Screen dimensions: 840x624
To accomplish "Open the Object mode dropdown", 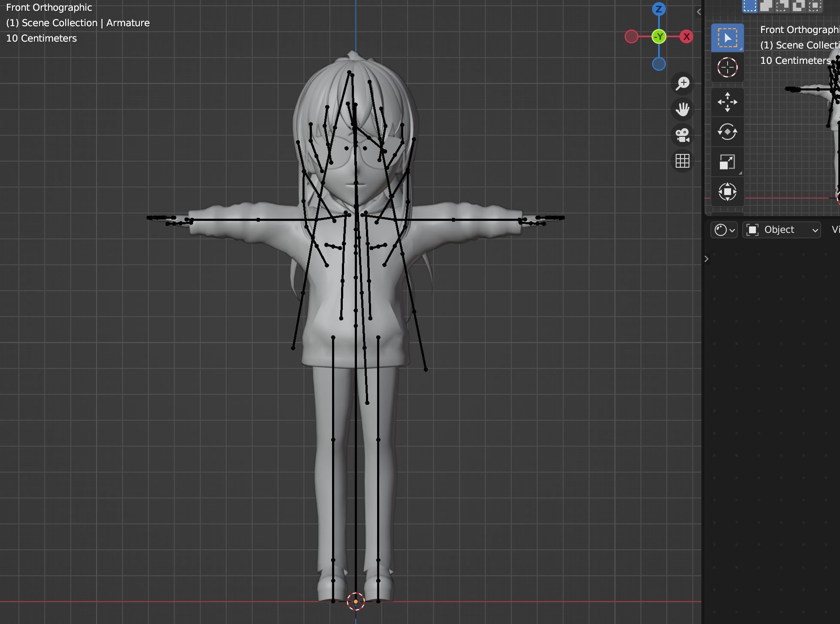I will [x=781, y=230].
